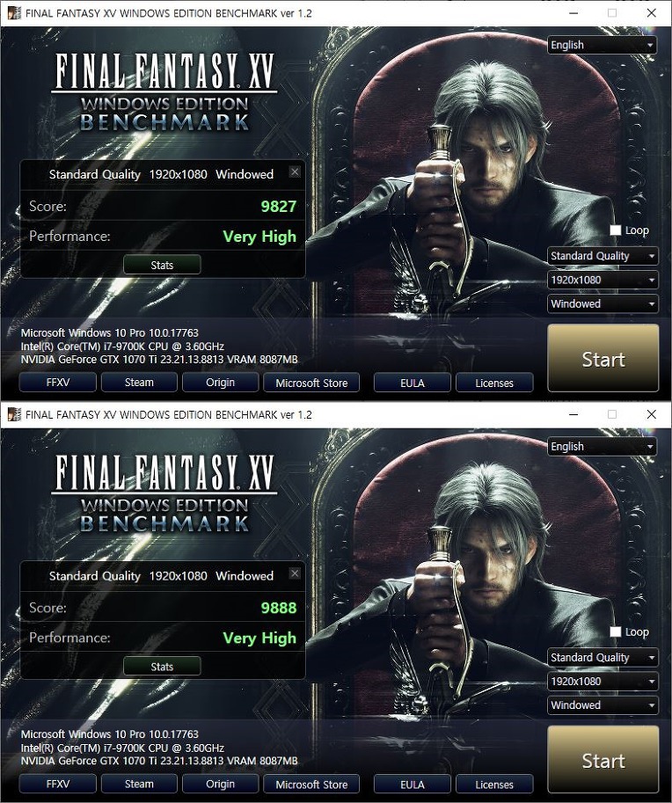This screenshot has height=803, width=672.
Task: Close the bottom benchmark window
Action: 651,414
